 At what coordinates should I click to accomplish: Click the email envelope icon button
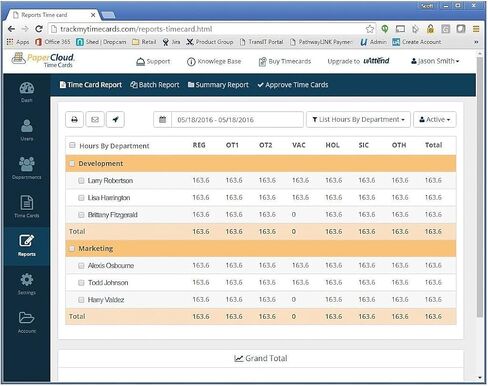pos(95,119)
